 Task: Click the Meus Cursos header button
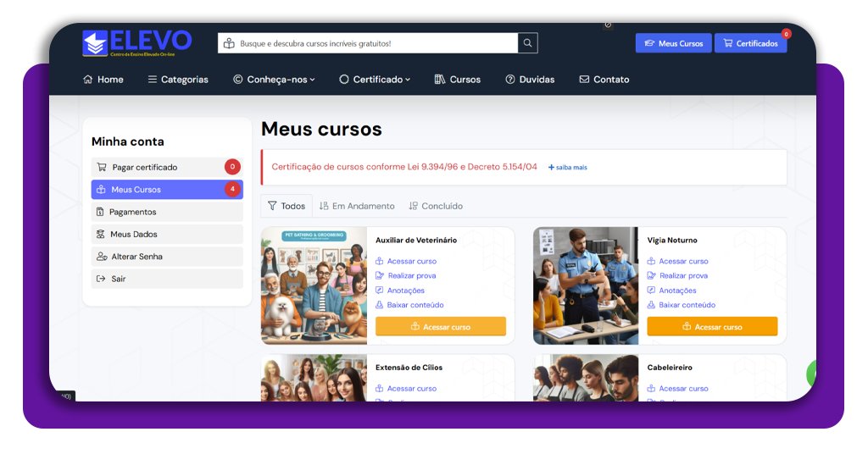(x=674, y=43)
